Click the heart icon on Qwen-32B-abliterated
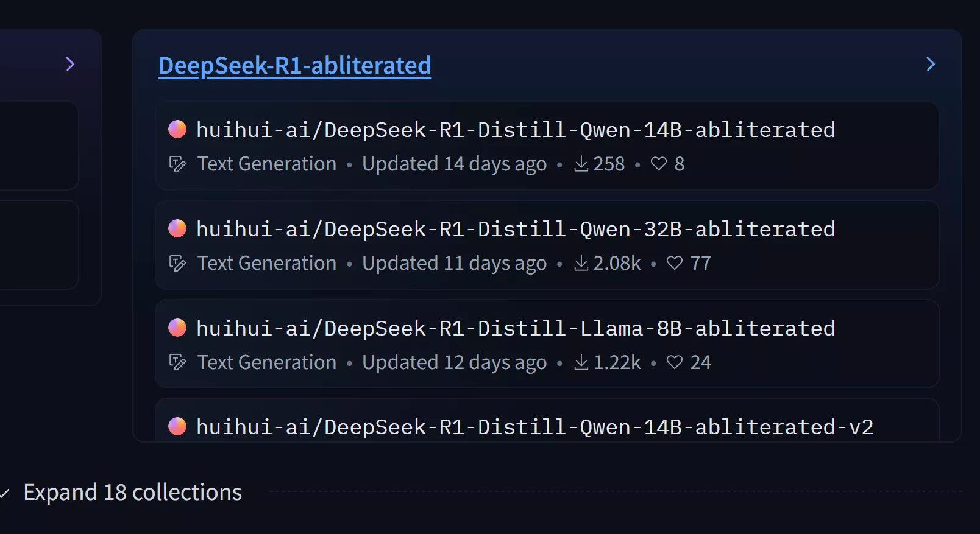Viewport: 980px width, 534px height. [674, 263]
